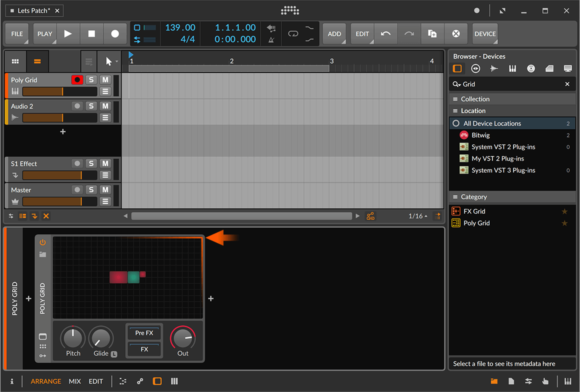The height and width of the screenshot is (392, 580).
Task: Disarm record on Poly Grid track
Action: 77,79
